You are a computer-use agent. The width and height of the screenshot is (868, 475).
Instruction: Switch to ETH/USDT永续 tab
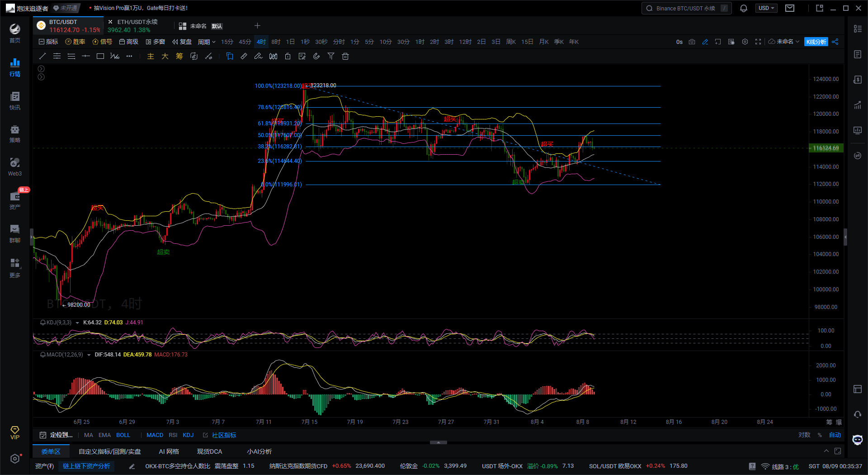pos(137,26)
